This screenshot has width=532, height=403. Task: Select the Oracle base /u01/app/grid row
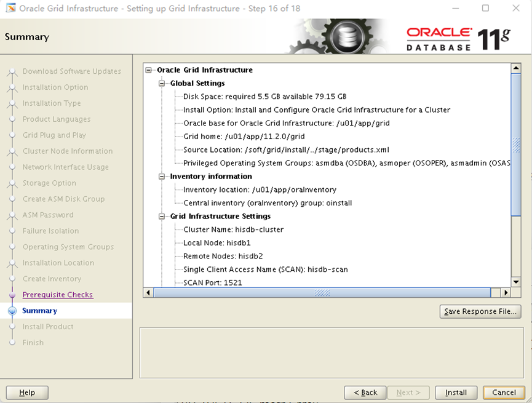[x=287, y=123]
